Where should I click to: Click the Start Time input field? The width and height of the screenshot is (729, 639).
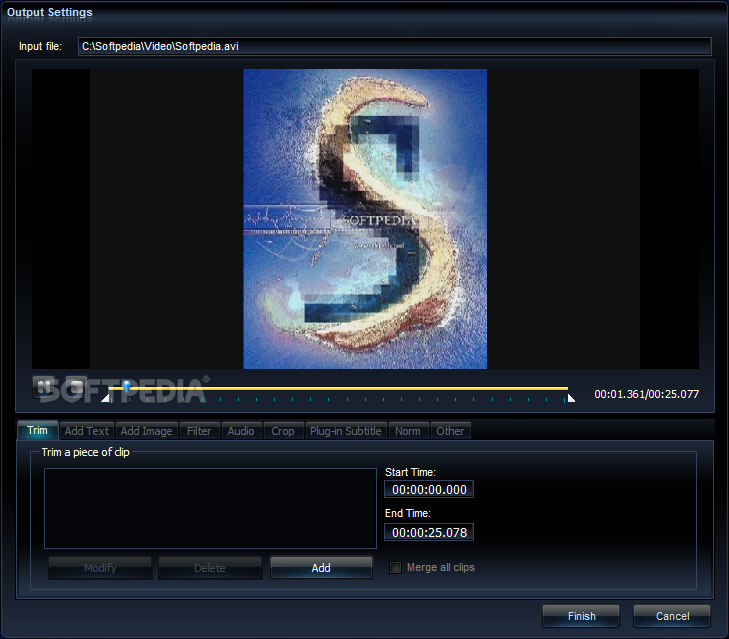429,489
